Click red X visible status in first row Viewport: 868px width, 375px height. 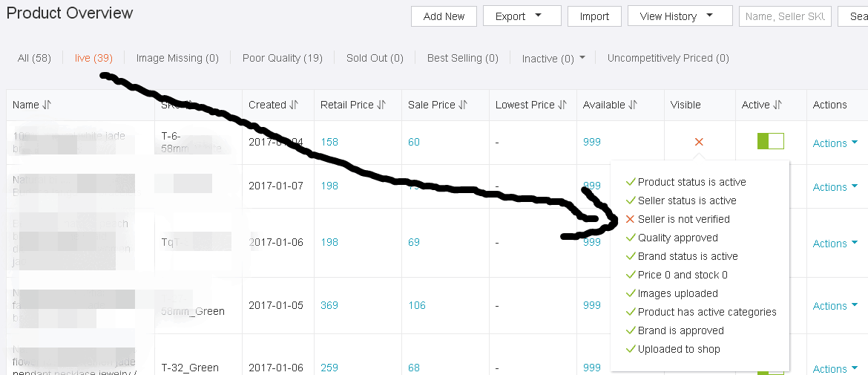[699, 143]
